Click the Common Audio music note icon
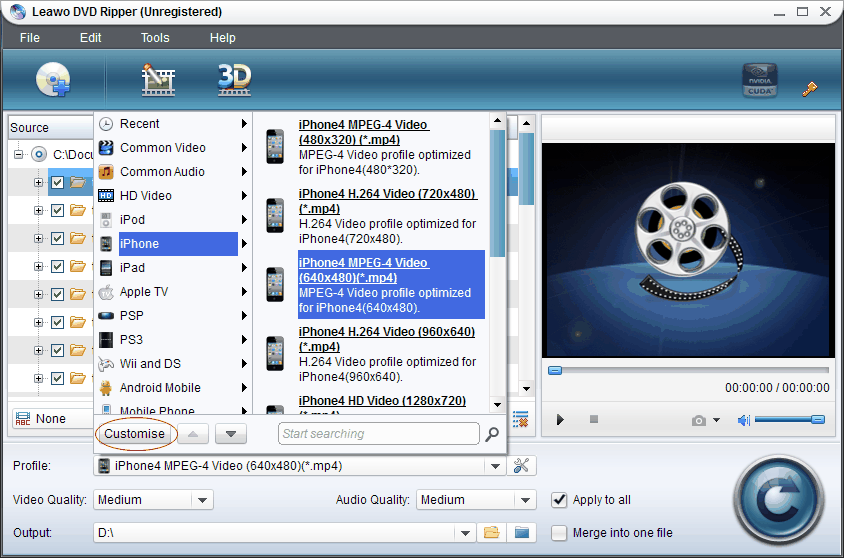Screen dimensions: 844x558 (106, 172)
